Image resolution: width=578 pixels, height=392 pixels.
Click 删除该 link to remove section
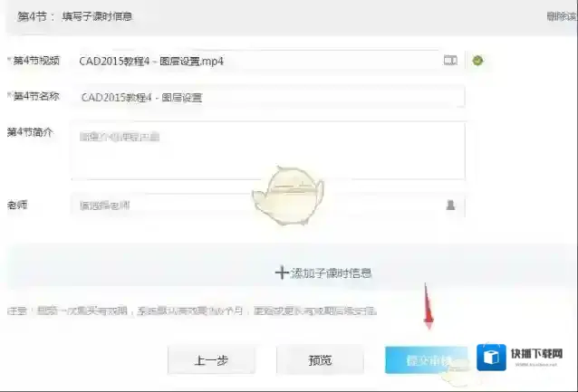click(x=561, y=15)
